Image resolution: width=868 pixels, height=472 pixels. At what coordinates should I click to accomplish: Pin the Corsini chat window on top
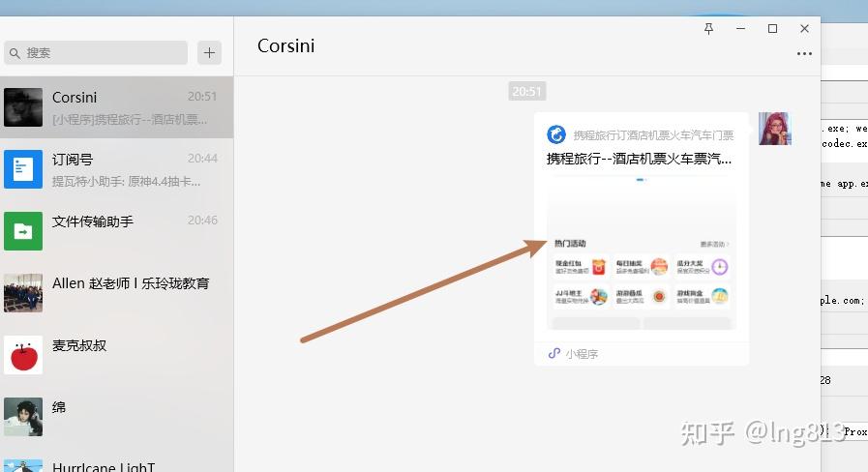[708, 29]
